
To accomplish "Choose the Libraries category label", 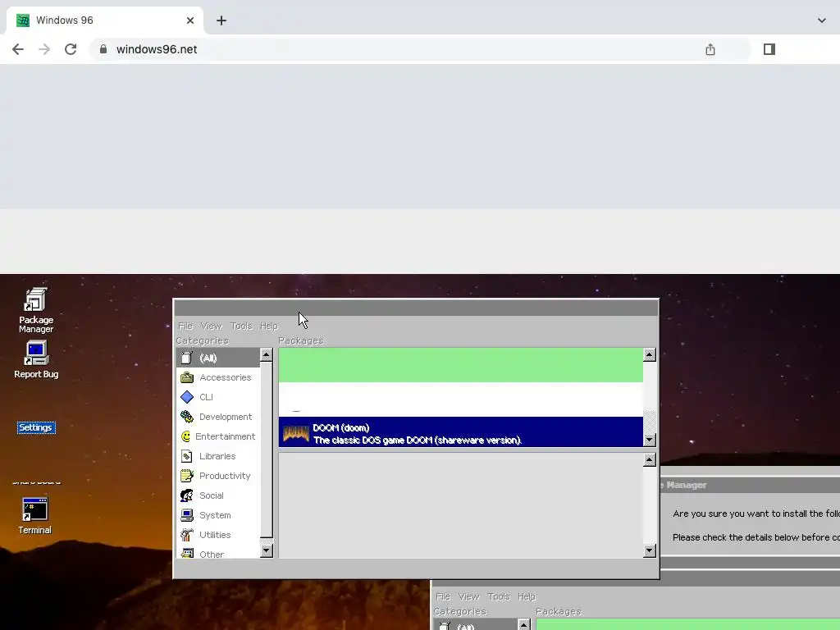I will 217,456.
